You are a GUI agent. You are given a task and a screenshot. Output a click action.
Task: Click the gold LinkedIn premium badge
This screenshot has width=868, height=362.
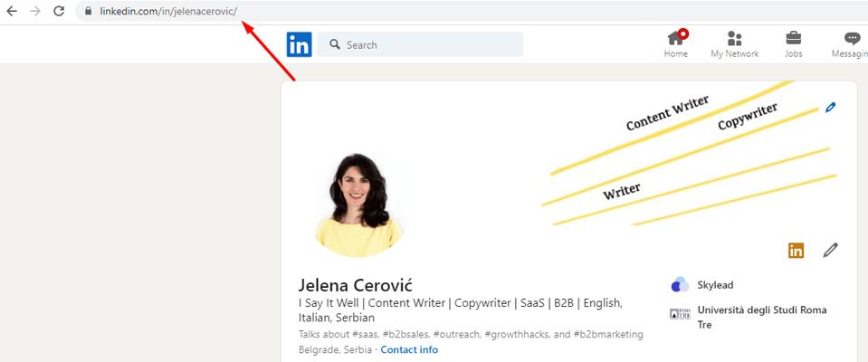[796, 251]
